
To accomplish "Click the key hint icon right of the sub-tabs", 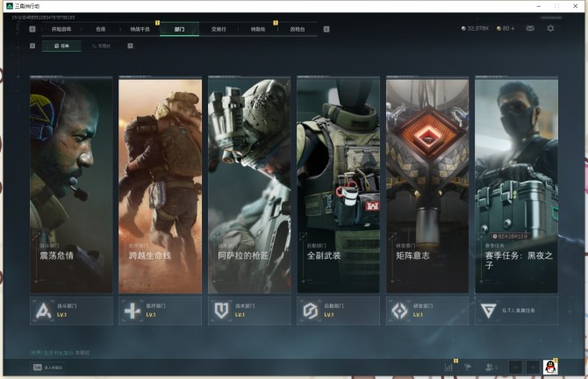I will [x=130, y=46].
